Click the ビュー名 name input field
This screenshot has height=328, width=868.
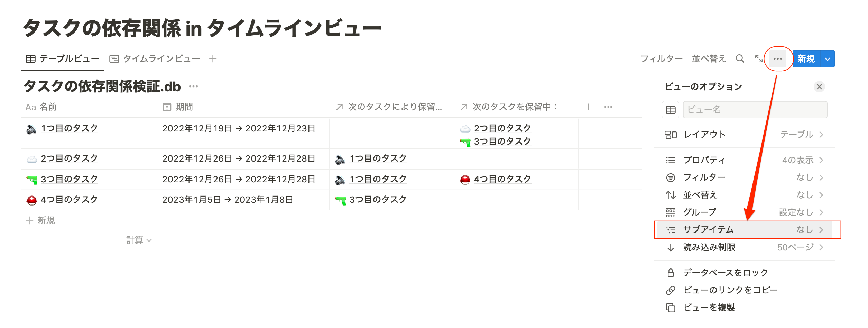coord(755,110)
